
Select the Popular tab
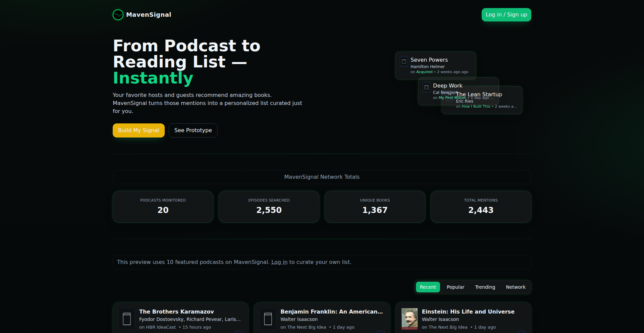pyautogui.click(x=455, y=287)
